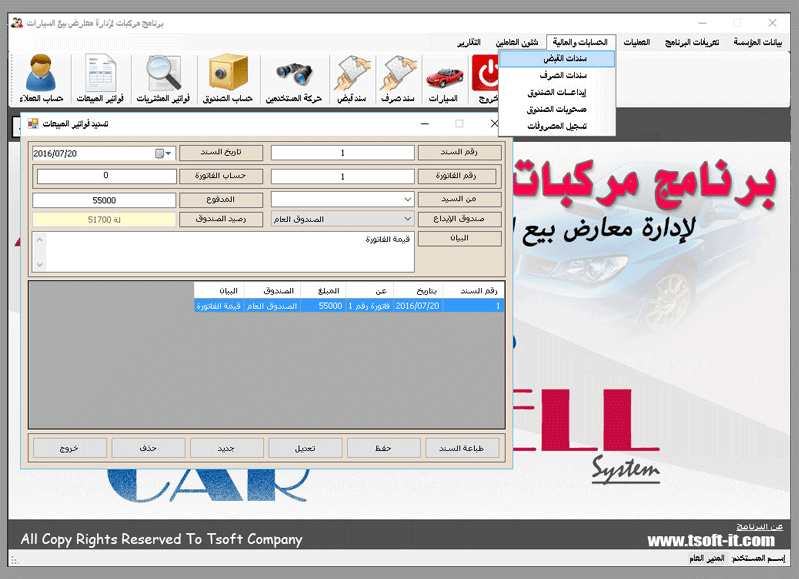Viewport: 799px width, 579px height.
Task: Select سندات الصرف menu entry
Action: [557, 75]
